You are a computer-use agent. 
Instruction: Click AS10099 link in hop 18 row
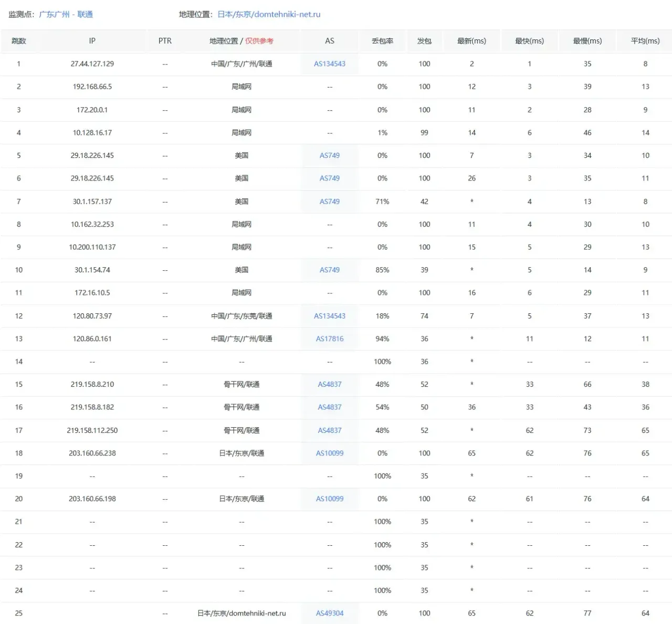pos(330,453)
